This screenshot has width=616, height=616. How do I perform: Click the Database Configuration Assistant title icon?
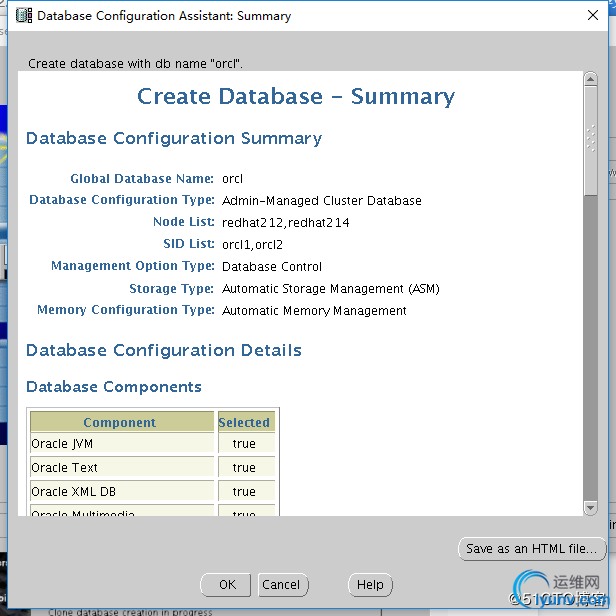24,16
